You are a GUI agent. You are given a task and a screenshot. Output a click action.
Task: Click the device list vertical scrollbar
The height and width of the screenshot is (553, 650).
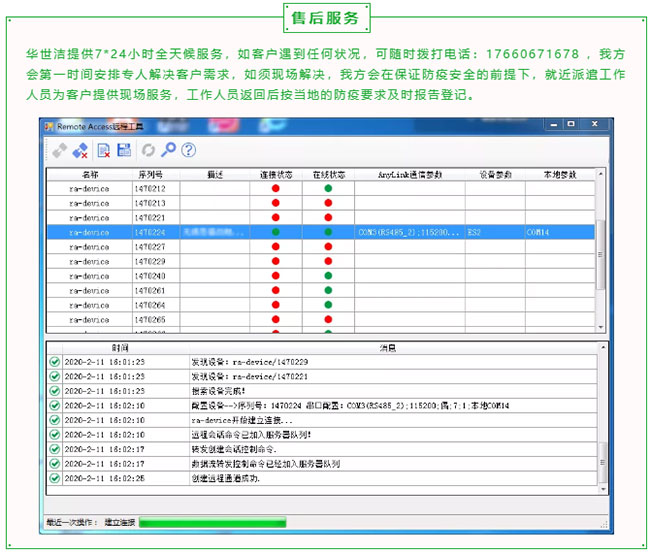click(599, 250)
